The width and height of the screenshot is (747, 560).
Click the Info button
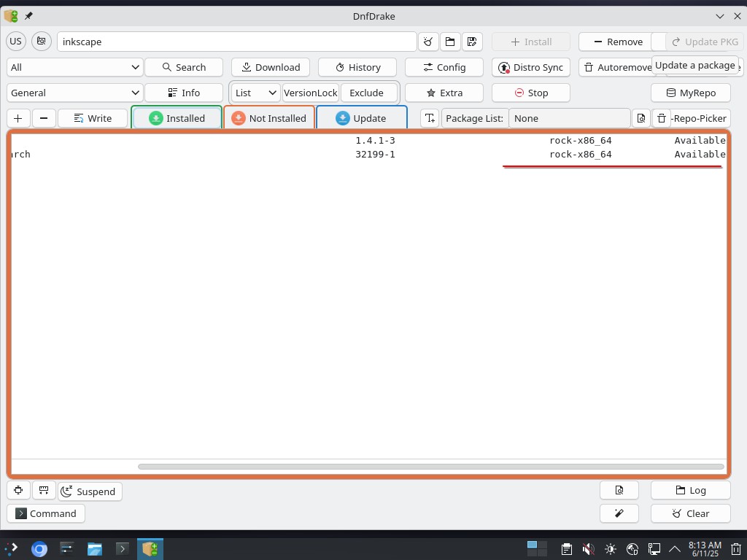pyautogui.click(x=183, y=93)
